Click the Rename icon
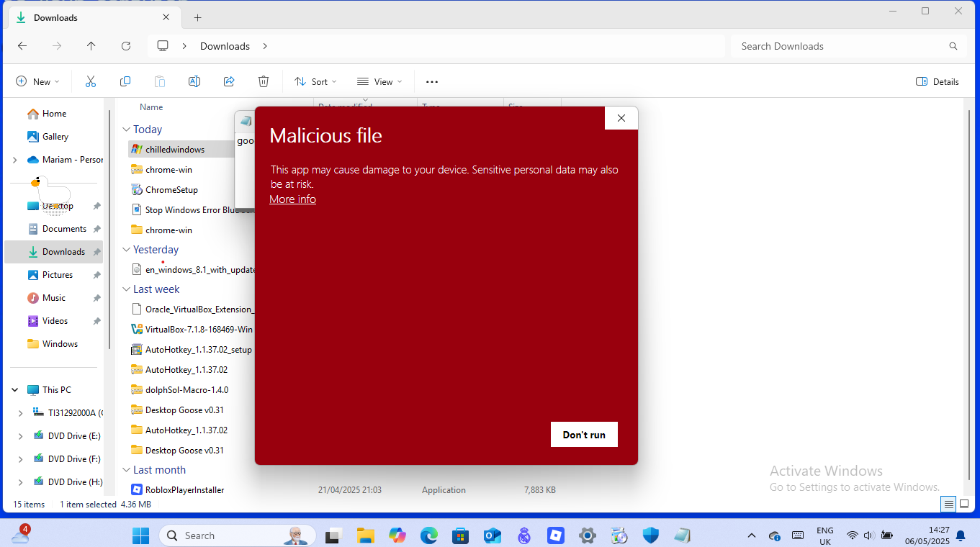Viewport: 980px width, 547px height. (194, 81)
